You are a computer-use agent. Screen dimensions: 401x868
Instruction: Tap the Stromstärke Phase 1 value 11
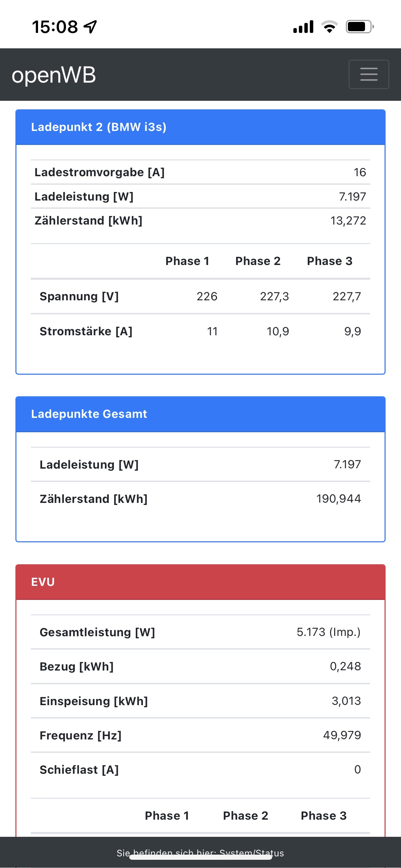212,331
